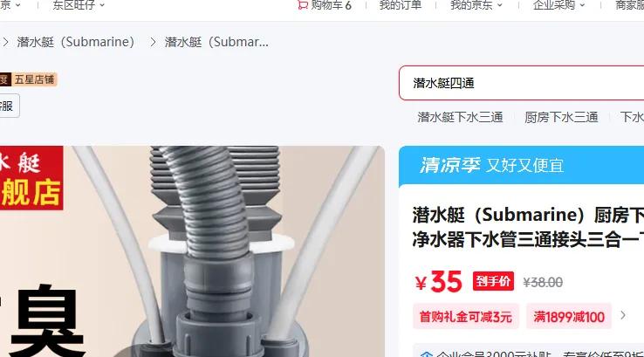Viewport: 644px width, 357px height.
Task: Open the 清凉季 又好又便宜 promotion banner
Action: (x=521, y=166)
